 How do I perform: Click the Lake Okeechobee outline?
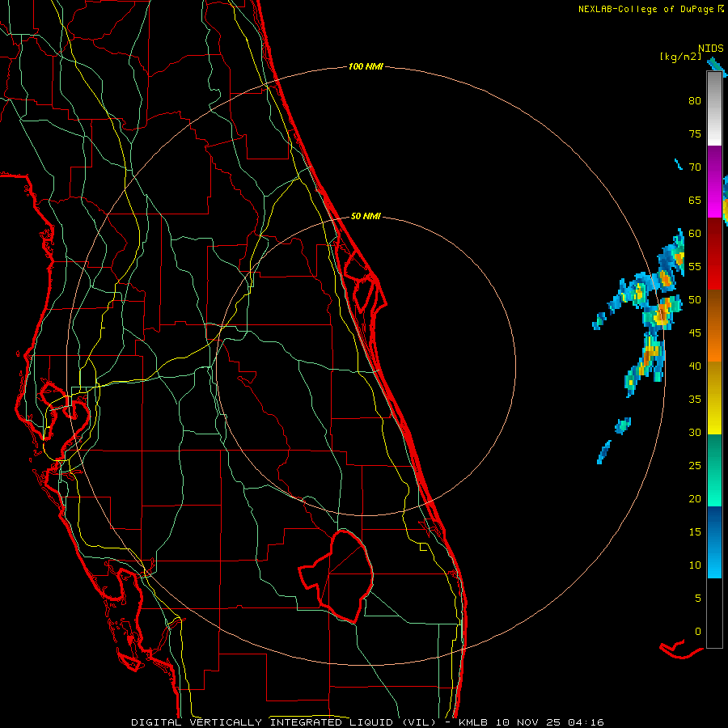tap(336, 576)
